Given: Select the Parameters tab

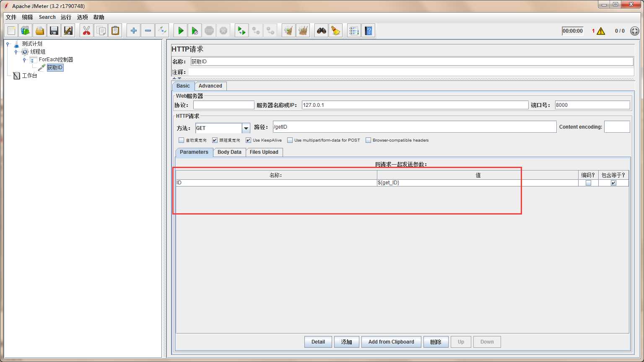Looking at the screenshot, I should coord(194,152).
